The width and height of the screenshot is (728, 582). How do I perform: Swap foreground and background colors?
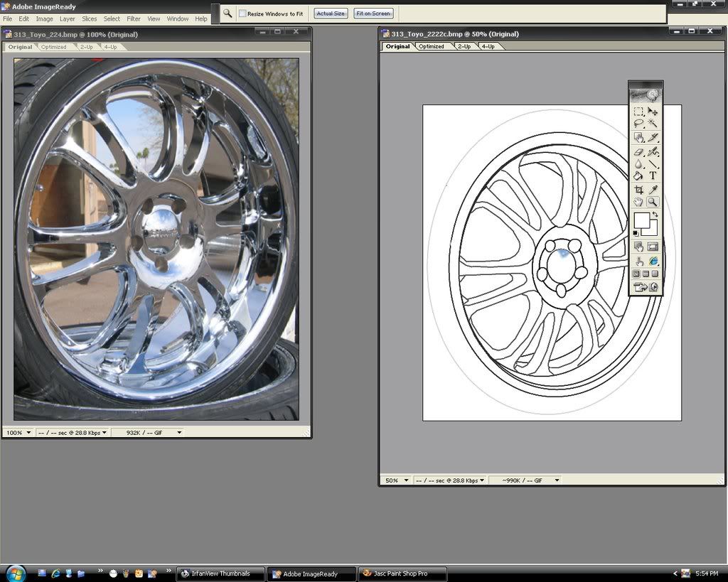[655, 214]
